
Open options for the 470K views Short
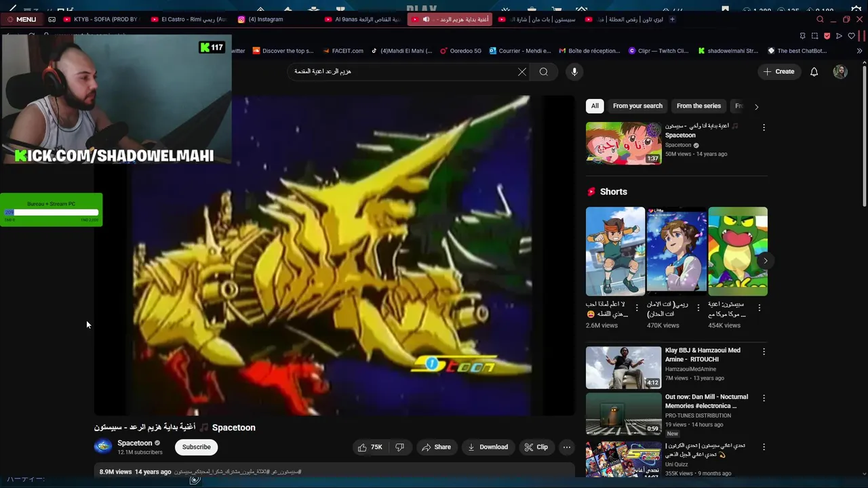[698, 308]
